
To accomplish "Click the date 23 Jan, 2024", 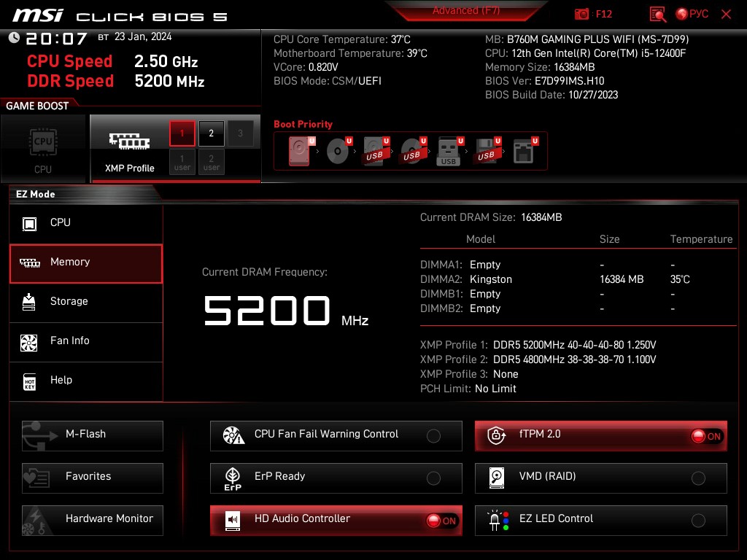I will click(143, 36).
